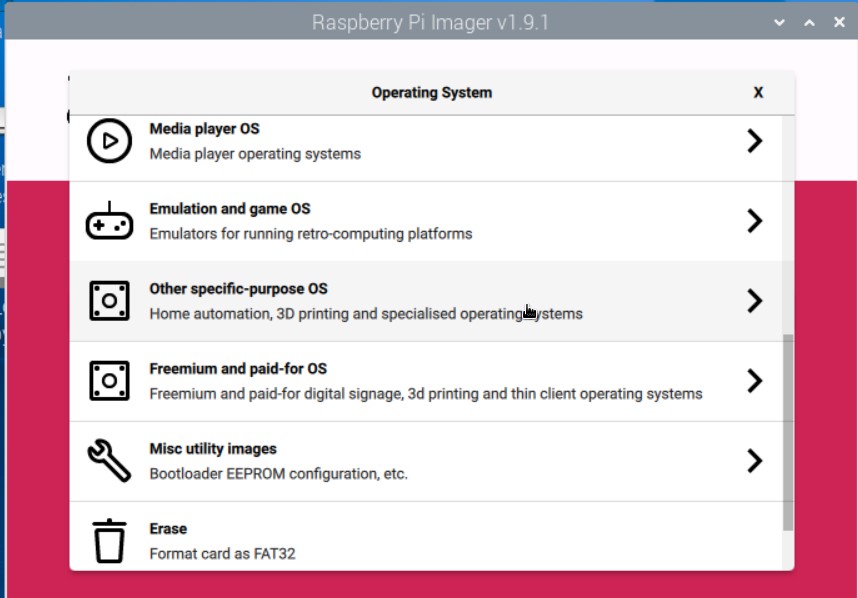The height and width of the screenshot is (598, 858).
Task: Click the Format card as FAT32 text
Action: click(222, 554)
